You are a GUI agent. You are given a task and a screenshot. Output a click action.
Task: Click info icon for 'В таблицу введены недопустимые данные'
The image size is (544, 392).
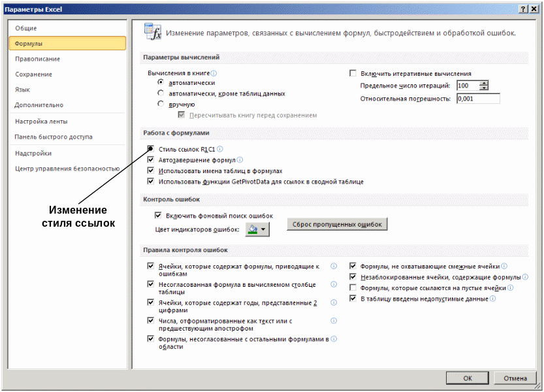pyautogui.click(x=492, y=299)
